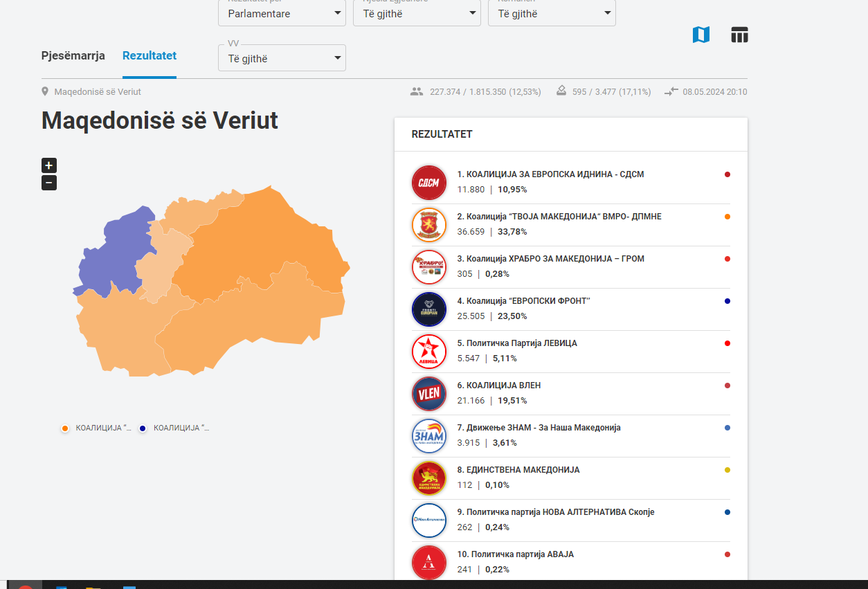Click the НОВА АЛТЕРНАТИВА Скопје logo
The image size is (868, 589).
coord(429,520)
